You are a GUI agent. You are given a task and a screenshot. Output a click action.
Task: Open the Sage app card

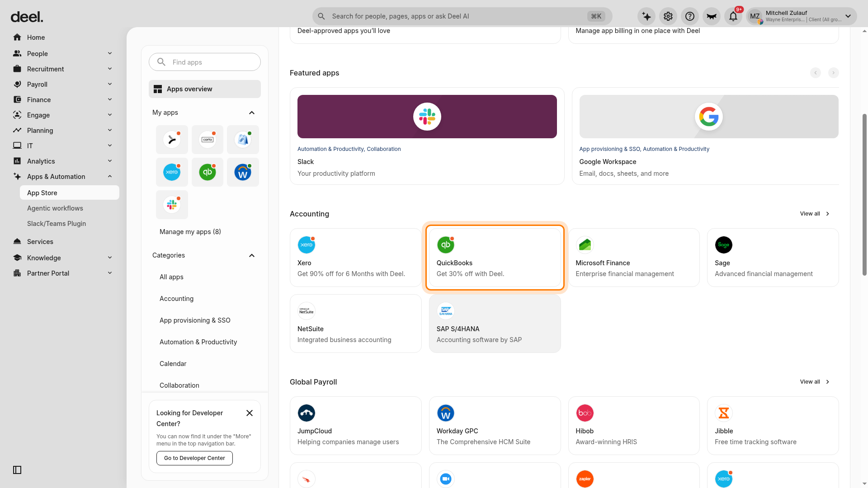pyautogui.click(x=773, y=258)
